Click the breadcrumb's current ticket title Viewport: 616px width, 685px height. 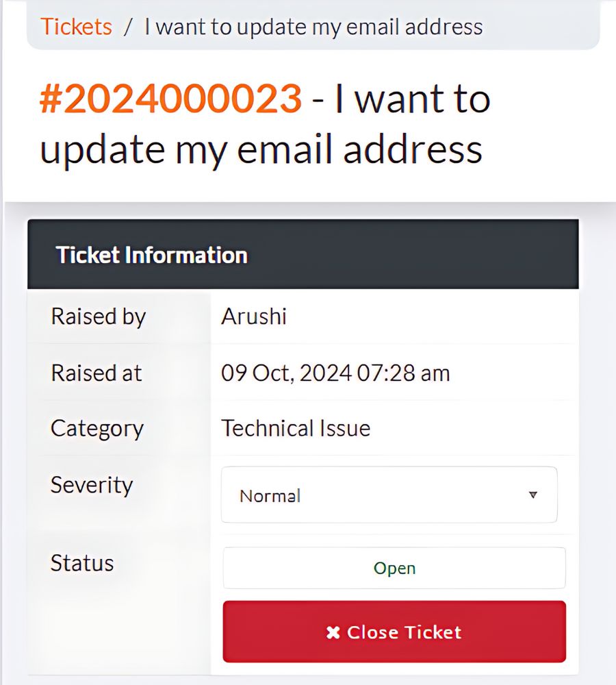[x=313, y=27]
